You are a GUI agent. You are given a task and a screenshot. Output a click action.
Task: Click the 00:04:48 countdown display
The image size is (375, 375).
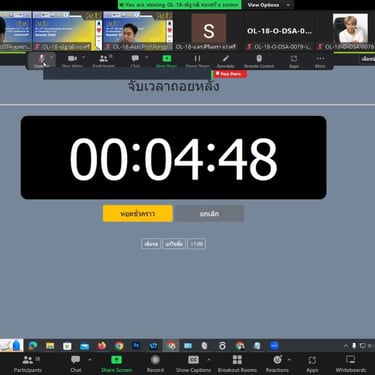pyautogui.click(x=173, y=158)
